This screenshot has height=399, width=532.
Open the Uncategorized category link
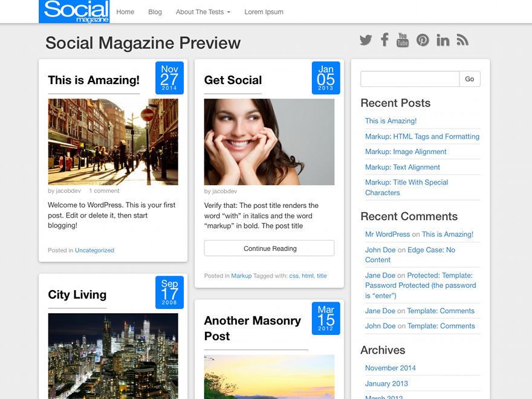(x=94, y=250)
